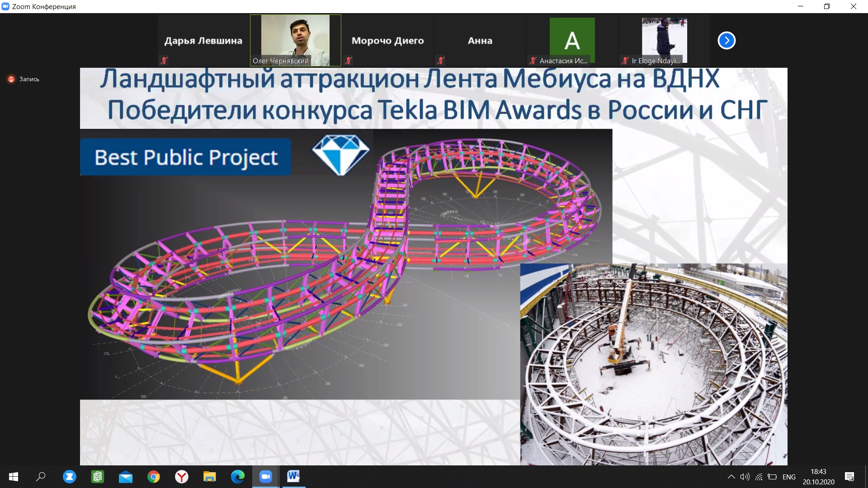This screenshot has width=868, height=488.
Task: Show next participants with blue arrow button
Action: [726, 41]
